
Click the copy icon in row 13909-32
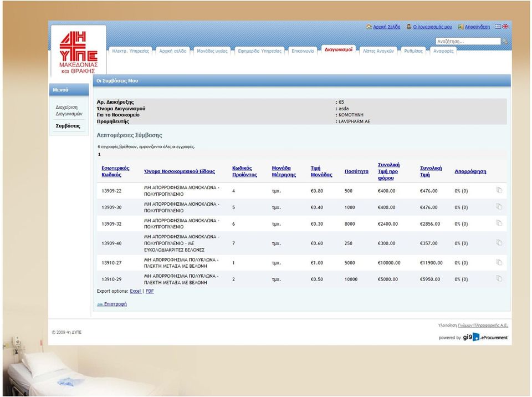click(499, 223)
